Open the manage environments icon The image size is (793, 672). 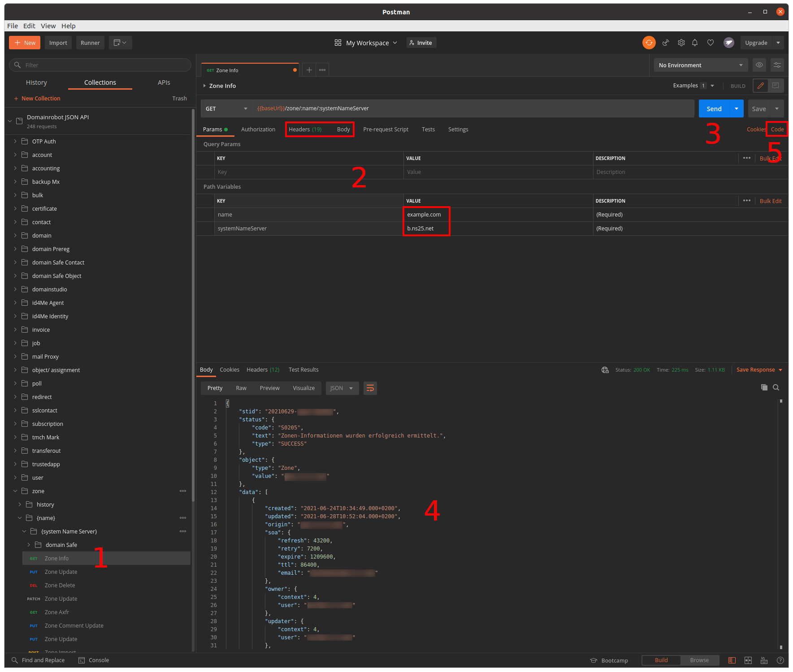point(777,65)
